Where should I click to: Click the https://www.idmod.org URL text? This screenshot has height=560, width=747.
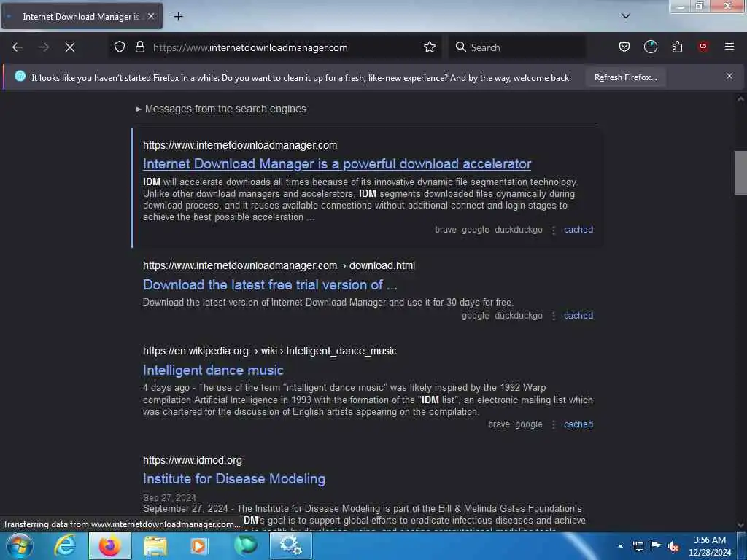tap(193, 461)
